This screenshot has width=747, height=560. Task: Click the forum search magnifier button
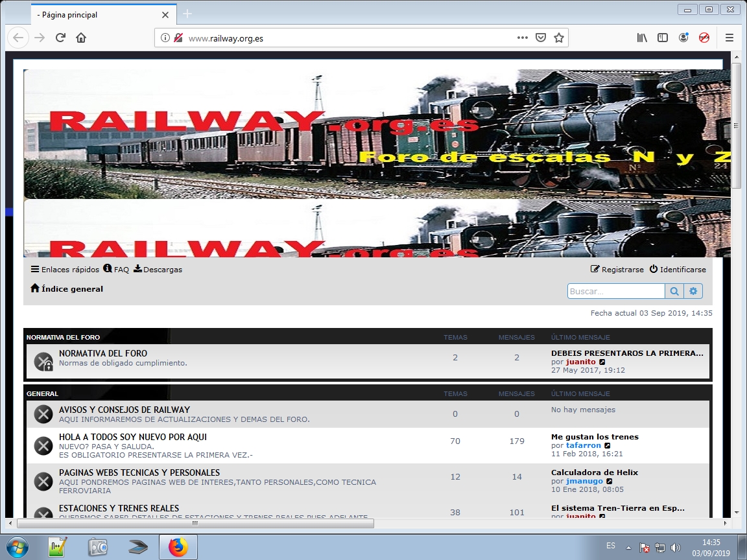click(674, 291)
